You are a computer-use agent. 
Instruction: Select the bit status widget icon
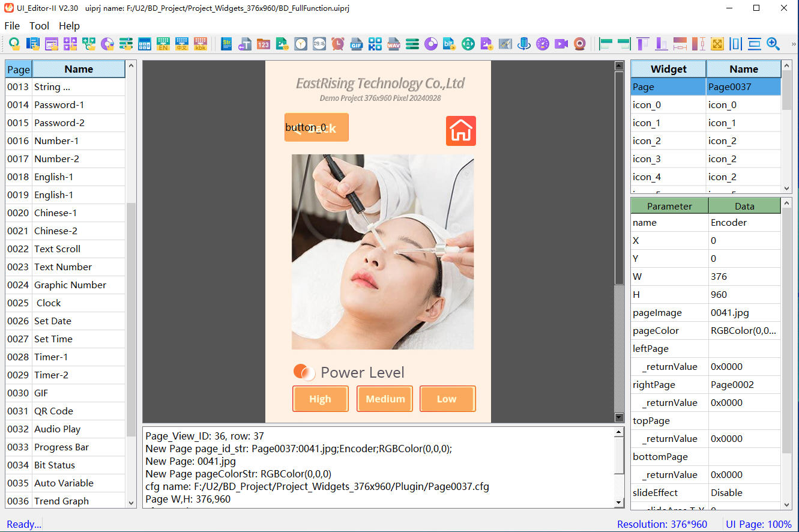pos(450,44)
